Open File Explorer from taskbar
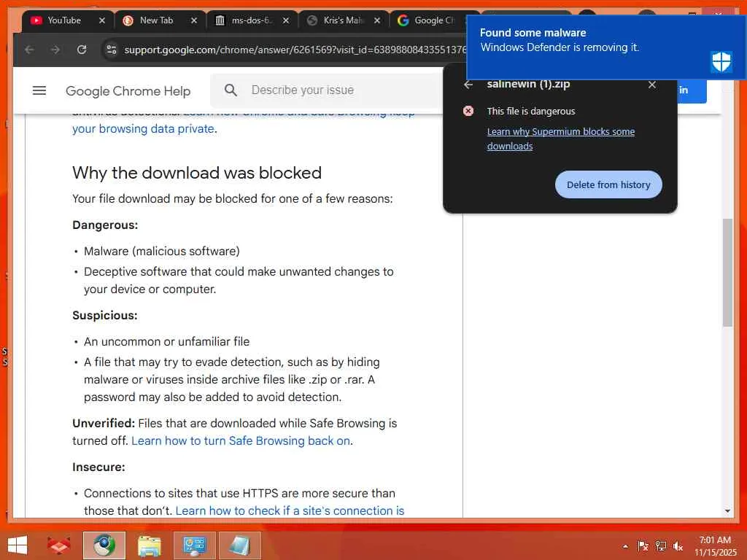Screen dimensions: 747x560 [149, 545]
